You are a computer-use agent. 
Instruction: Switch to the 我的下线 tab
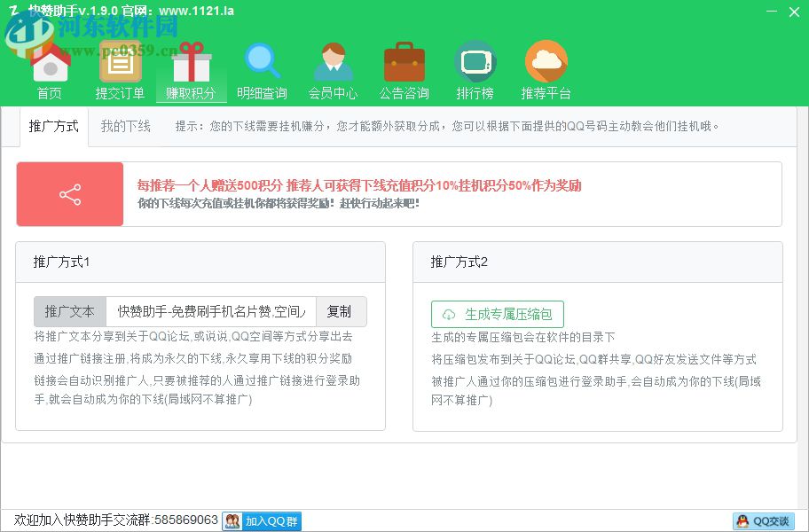click(x=124, y=127)
